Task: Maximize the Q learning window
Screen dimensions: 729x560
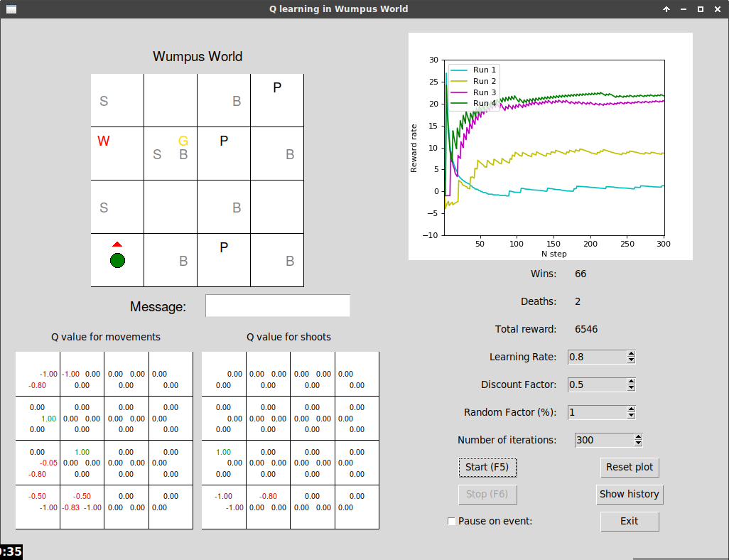Action: click(700, 9)
